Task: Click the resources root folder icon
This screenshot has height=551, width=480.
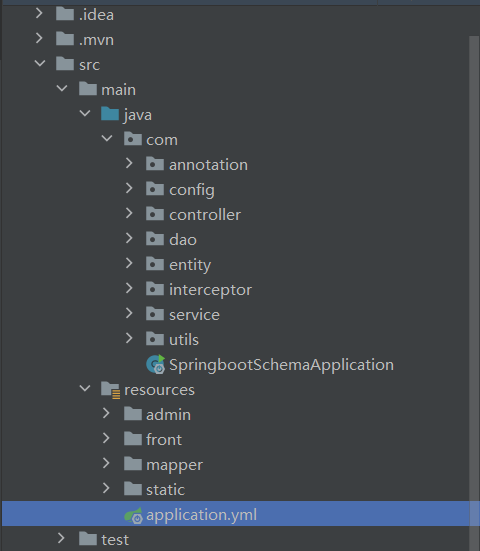Action: click(110, 390)
